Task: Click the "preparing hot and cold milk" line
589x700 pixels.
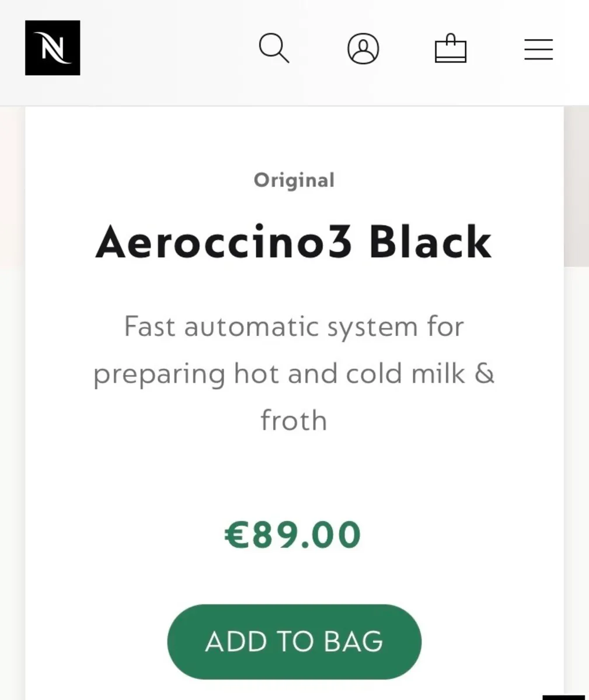Action: coord(279,374)
